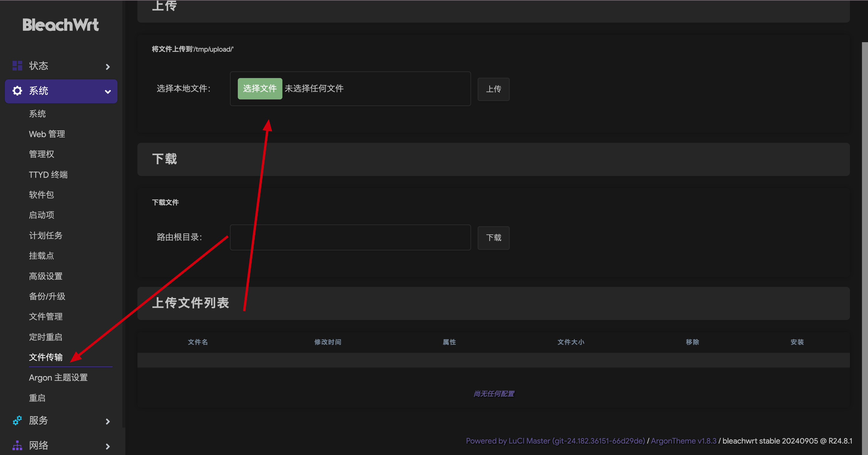Image resolution: width=868 pixels, height=455 pixels.
Task: Collapse the 系统 menu chevron
Action: 108,92
